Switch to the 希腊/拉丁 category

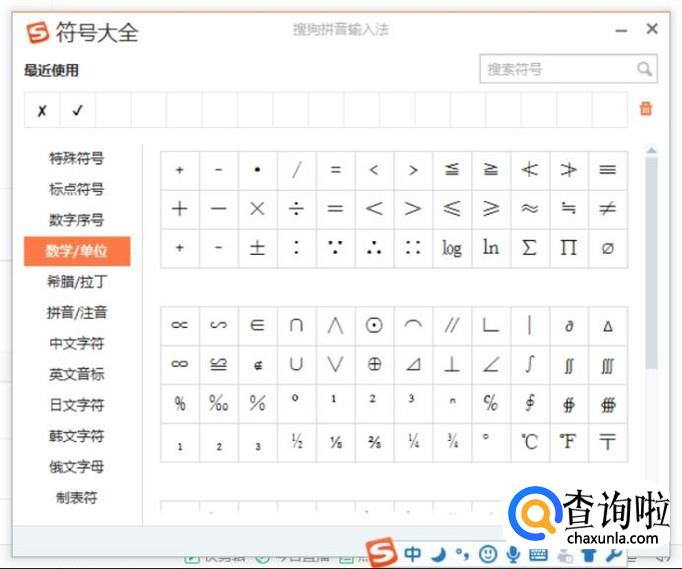click(x=77, y=282)
